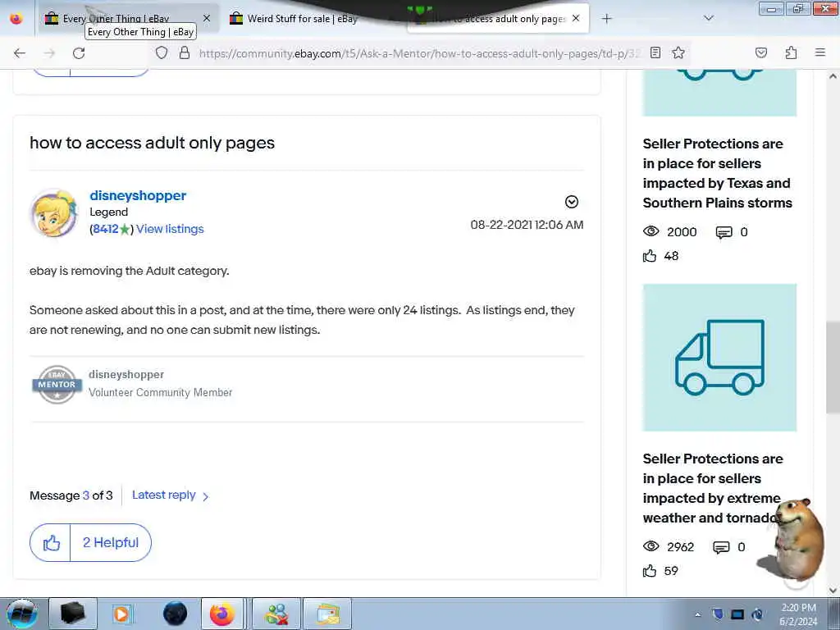
Task: Open the media player taskbar icon
Action: [x=121, y=614]
